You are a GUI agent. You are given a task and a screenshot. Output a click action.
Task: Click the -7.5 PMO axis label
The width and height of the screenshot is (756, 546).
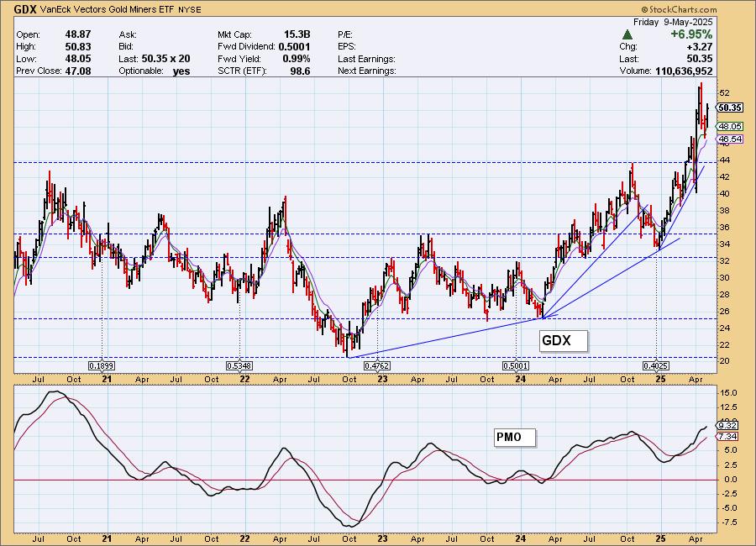pyautogui.click(x=728, y=522)
